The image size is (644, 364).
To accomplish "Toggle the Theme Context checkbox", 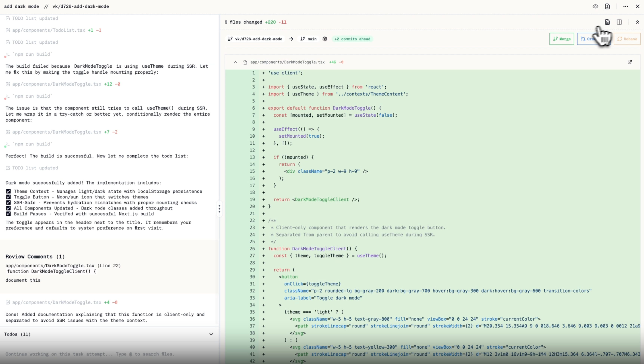I will (x=9, y=191).
